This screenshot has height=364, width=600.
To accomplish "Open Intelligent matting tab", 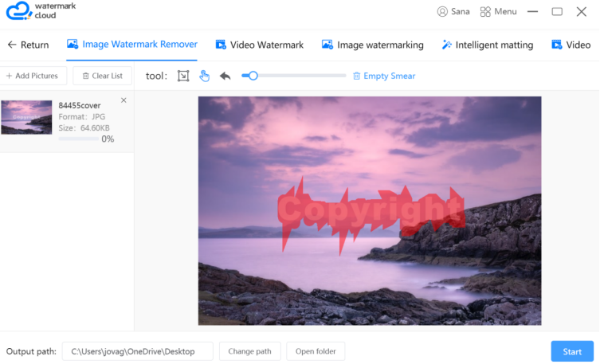I will 487,45.
